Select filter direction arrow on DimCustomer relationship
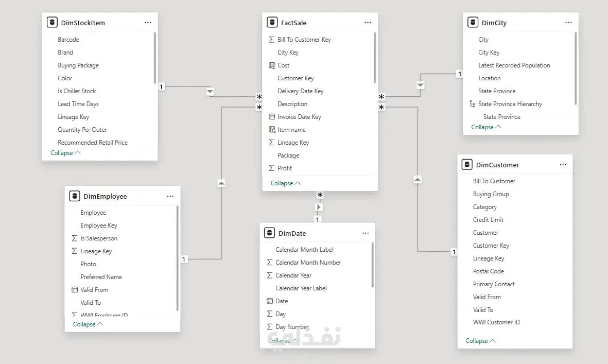608x364 pixels. click(418, 179)
